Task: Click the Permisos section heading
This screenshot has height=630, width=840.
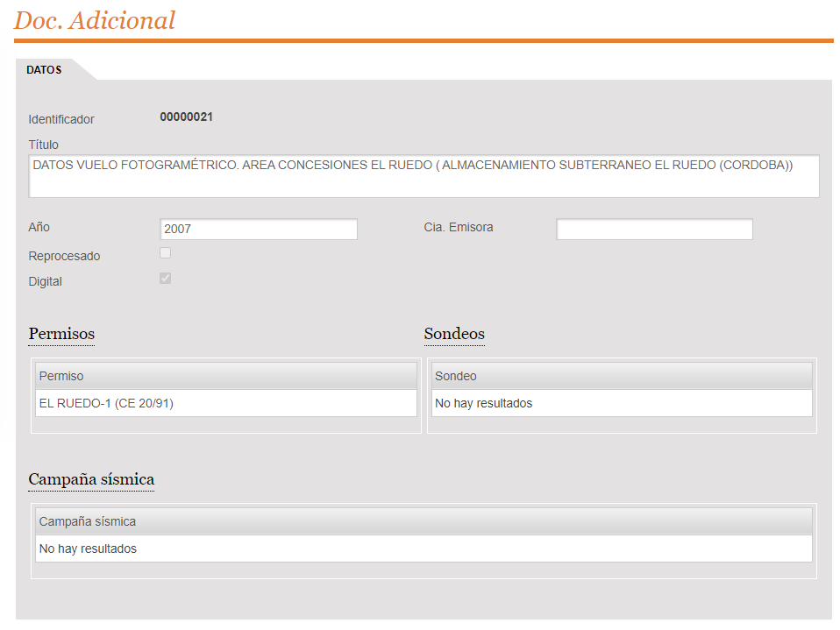Action: point(61,334)
